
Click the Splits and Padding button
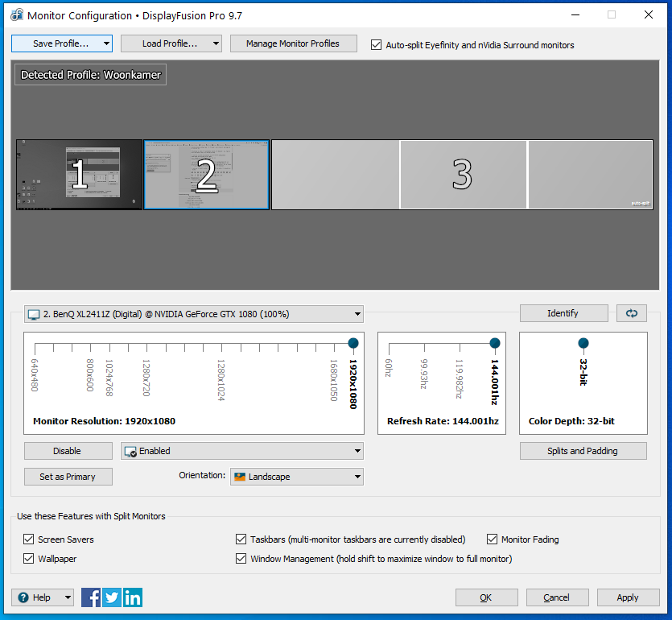tap(583, 451)
